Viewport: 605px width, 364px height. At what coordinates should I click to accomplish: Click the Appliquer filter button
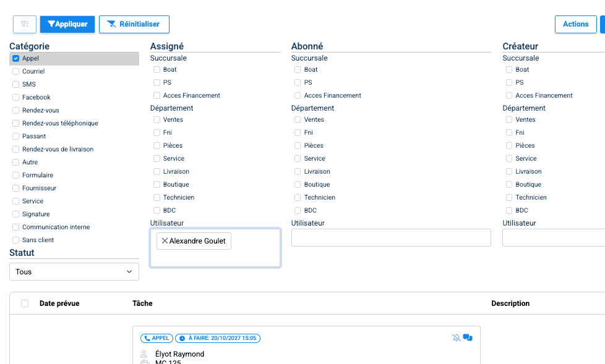tap(67, 24)
